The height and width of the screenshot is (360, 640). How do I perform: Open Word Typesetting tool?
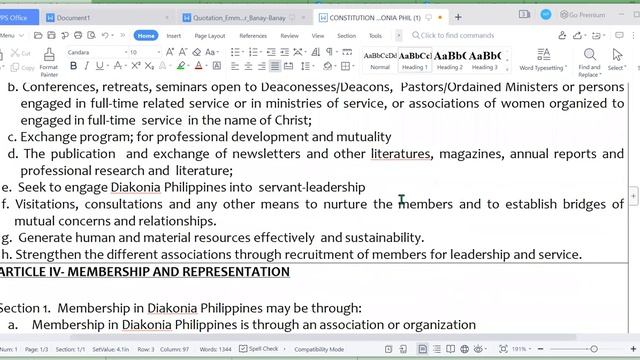pos(543,59)
